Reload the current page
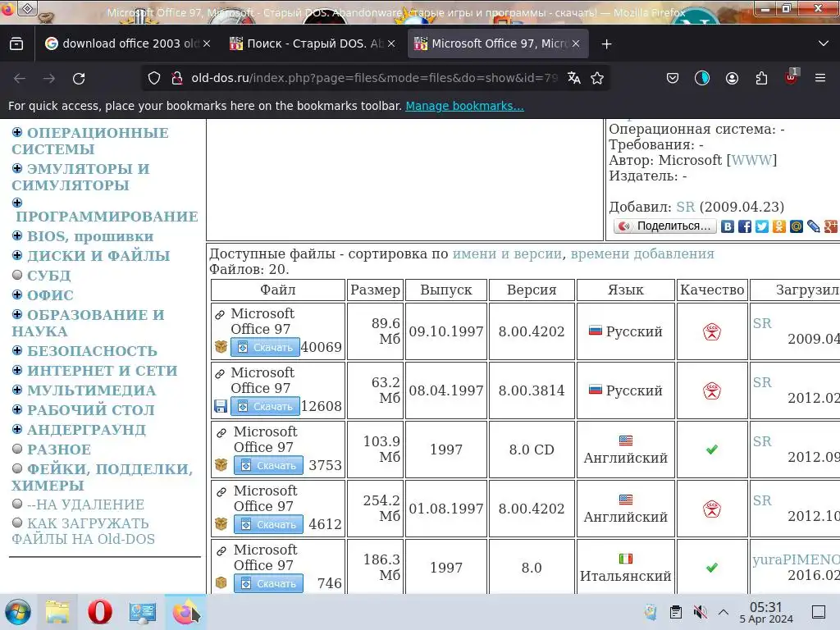840x630 pixels. [79, 78]
